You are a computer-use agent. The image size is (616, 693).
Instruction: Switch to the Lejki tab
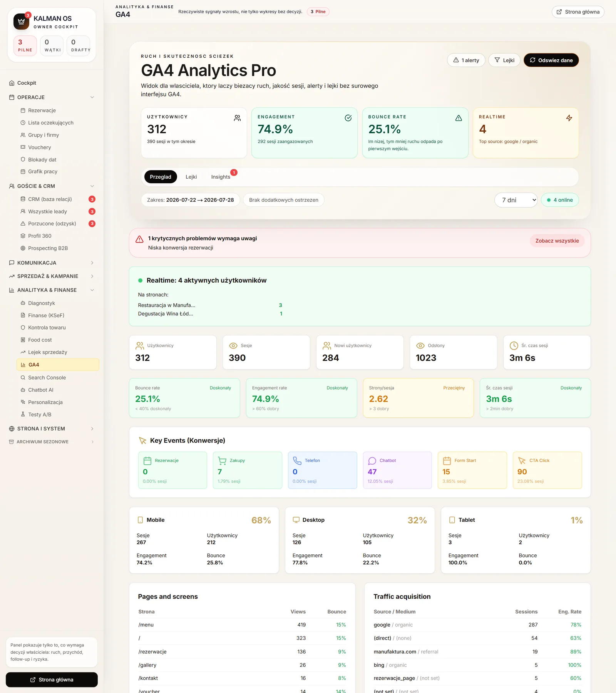click(x=191, y=177)
